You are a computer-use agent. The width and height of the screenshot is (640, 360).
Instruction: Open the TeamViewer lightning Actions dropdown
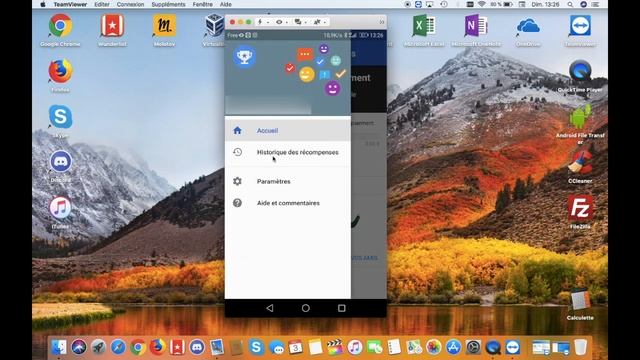[262, 22]
